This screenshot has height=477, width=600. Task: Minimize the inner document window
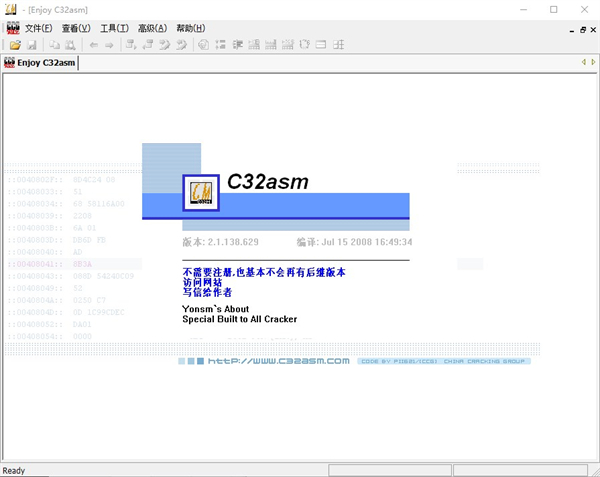[x=572, y=30]
